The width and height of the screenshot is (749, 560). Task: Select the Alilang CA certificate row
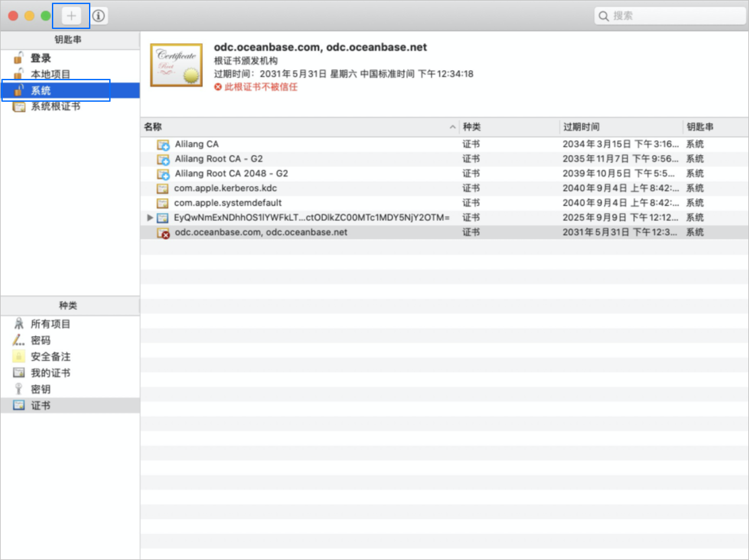point(444,144)
